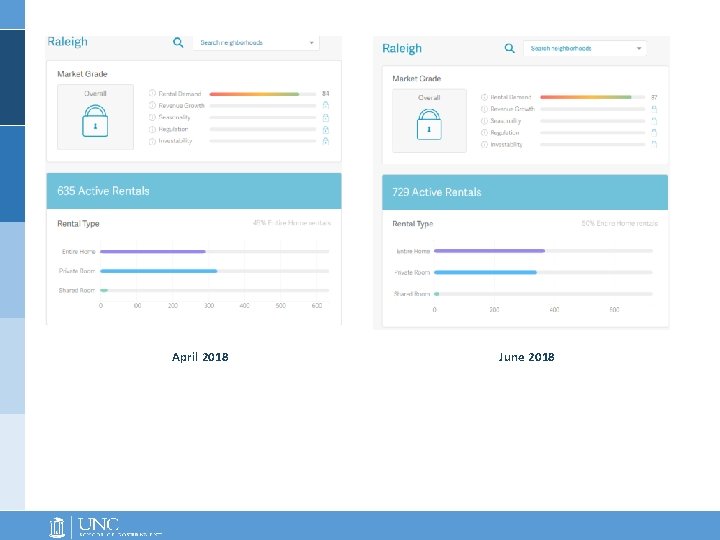720x540 pixels.
Task: Click the Overall grade lock icon, April 2018 panel
Action: pyautogui.click(x=95, y=121)
